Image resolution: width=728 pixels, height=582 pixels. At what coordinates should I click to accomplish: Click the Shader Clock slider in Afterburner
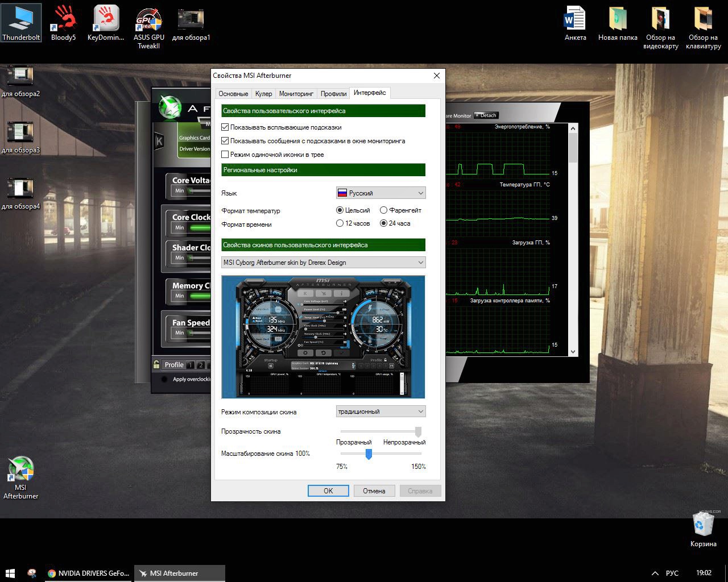coord(199,258)
